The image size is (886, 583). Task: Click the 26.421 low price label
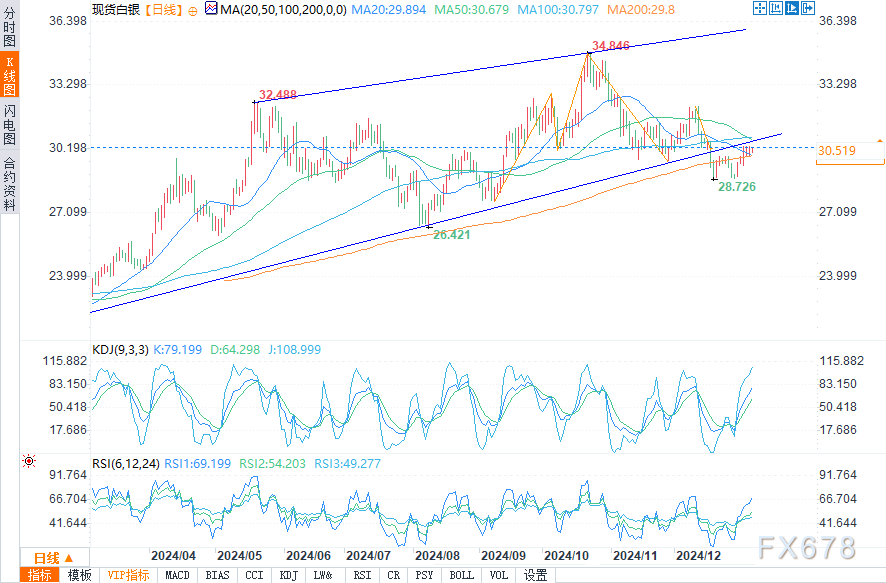point(451,234)
